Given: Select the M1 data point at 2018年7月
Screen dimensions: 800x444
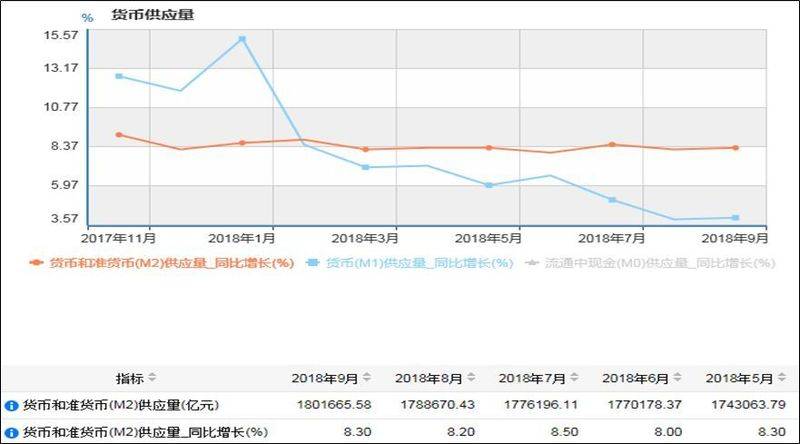Looking at the screenshot, I should coord(612,200).
